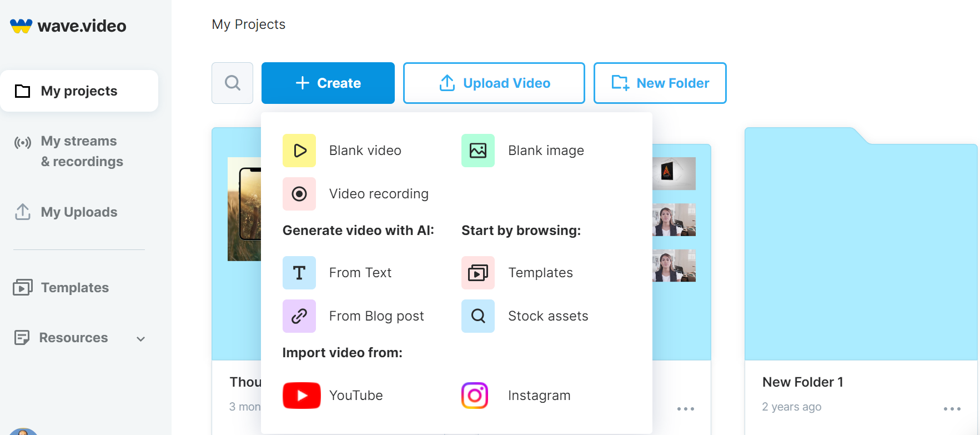Click the 2 years ago timestamp

pos(792,407)
